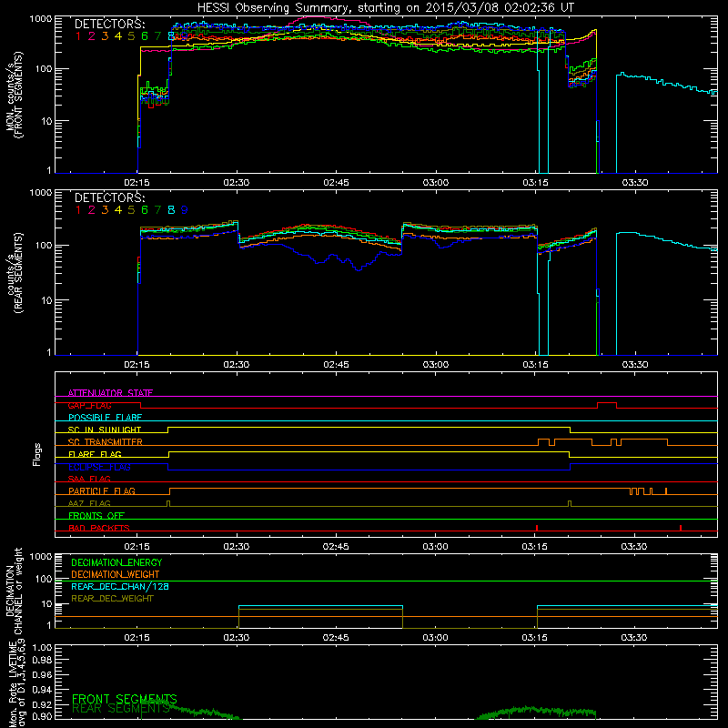Select the PARTICLE_FLAG label
The image size is (728, 728).
click(102, 490)
